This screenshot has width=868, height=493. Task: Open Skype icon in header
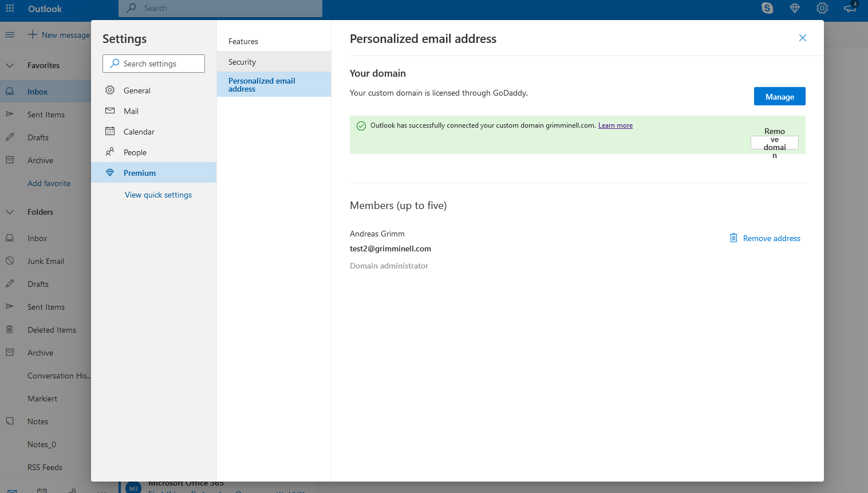(767, 8)
